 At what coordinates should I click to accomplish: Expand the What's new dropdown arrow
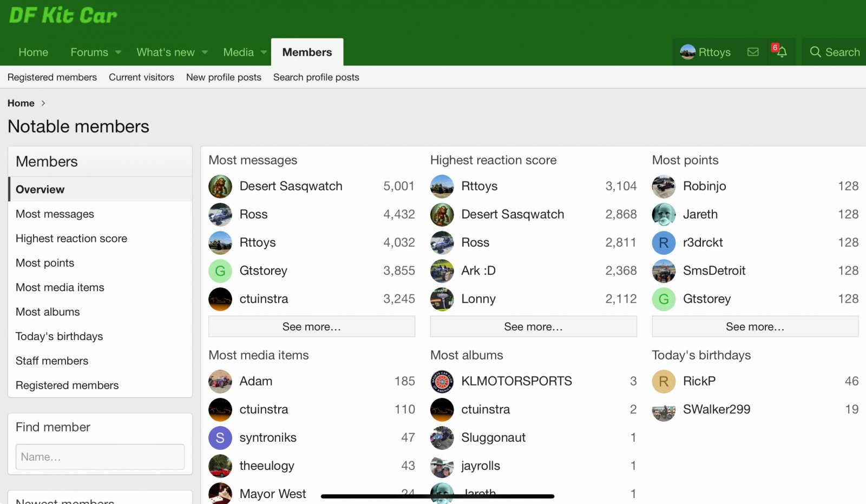(205, 52)
